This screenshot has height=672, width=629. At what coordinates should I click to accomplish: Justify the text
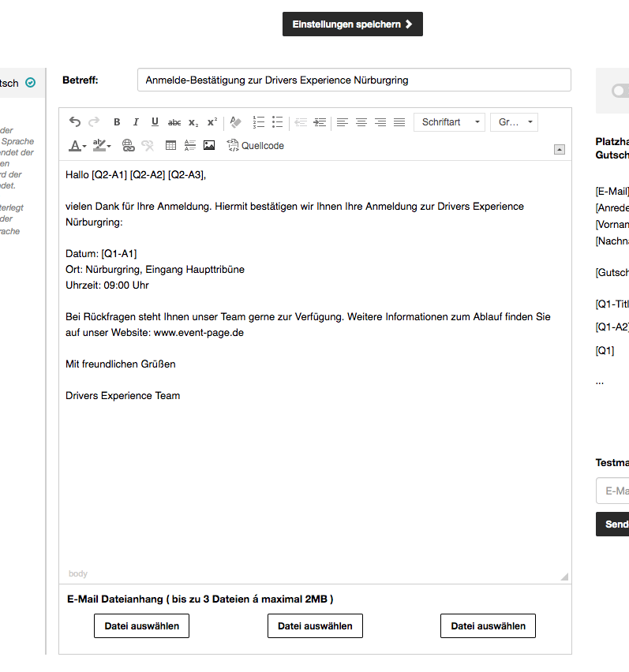click(399, 122)
